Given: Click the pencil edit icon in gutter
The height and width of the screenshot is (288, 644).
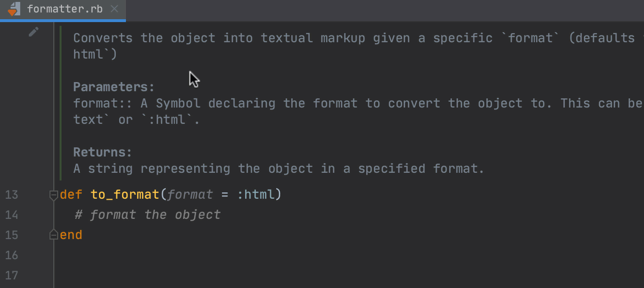Looking at the screenshot, I should coord(33,32).
